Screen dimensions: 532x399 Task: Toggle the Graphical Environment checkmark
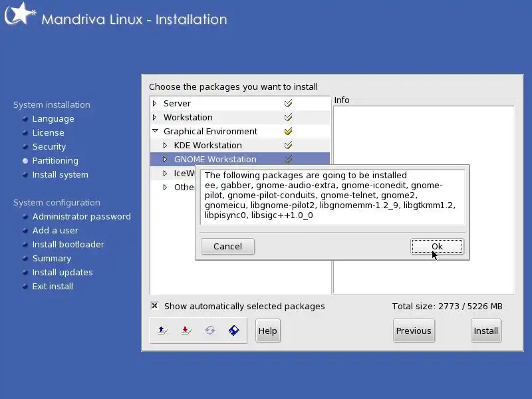tap(288, 131)
